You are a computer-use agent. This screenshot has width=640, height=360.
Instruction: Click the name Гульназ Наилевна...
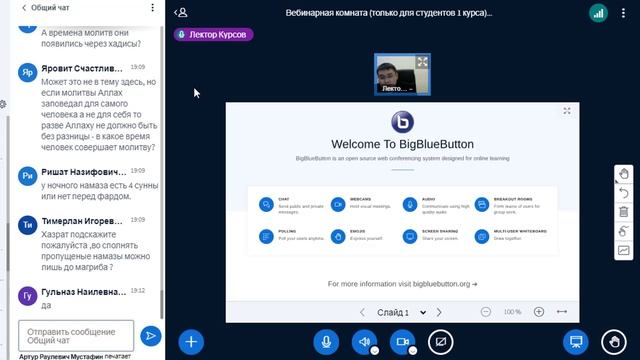84,292
